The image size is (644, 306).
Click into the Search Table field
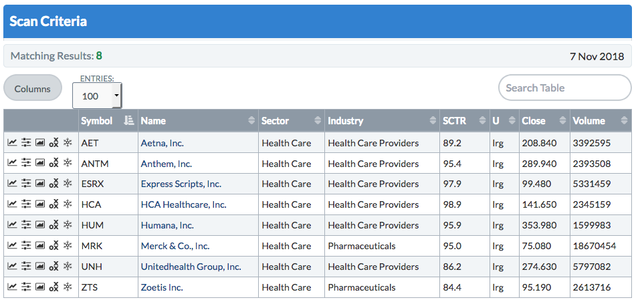pyautogui.click(x=564, y=88)
